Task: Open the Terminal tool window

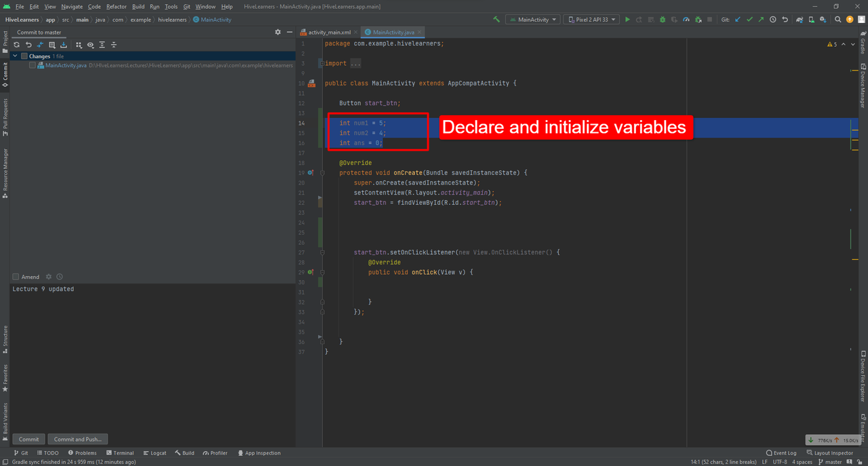Action: 120,453
